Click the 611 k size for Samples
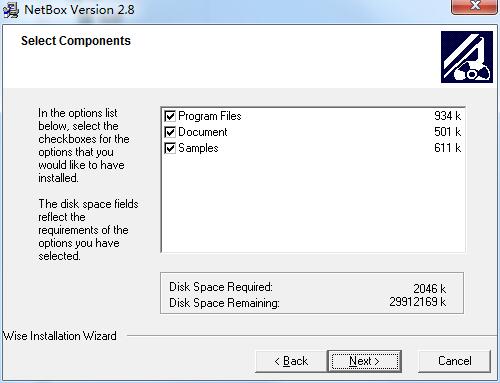500x383 pixels. 447,148
